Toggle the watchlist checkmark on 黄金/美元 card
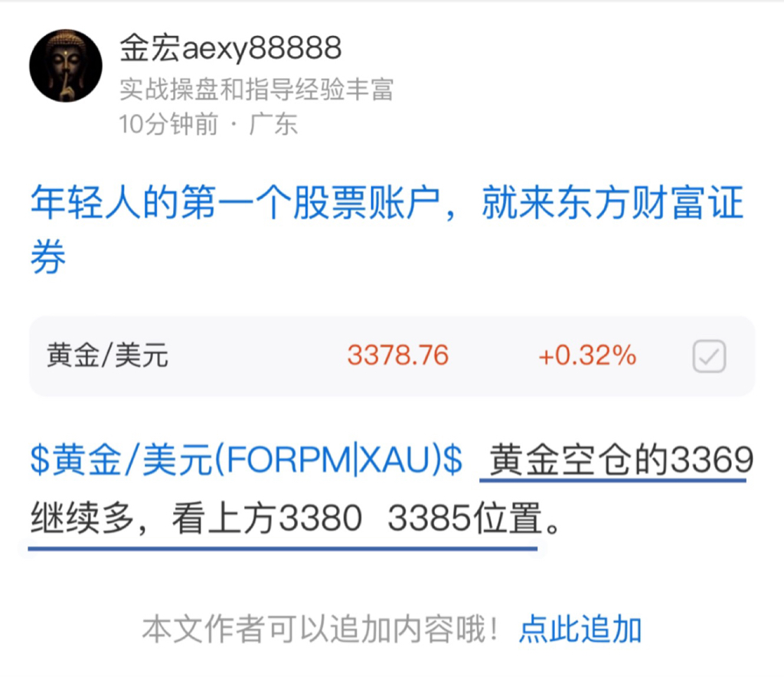This screenshot has width=784, height=677. pos(709,356)
